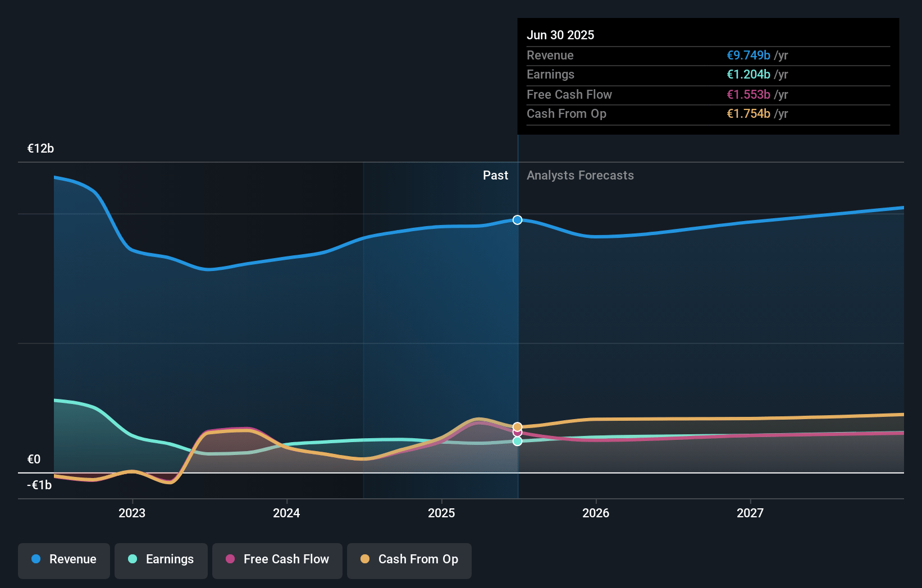Select the 2023 x-axis label
The height and width of the screenshot is (588, 922).
point(132,513)
